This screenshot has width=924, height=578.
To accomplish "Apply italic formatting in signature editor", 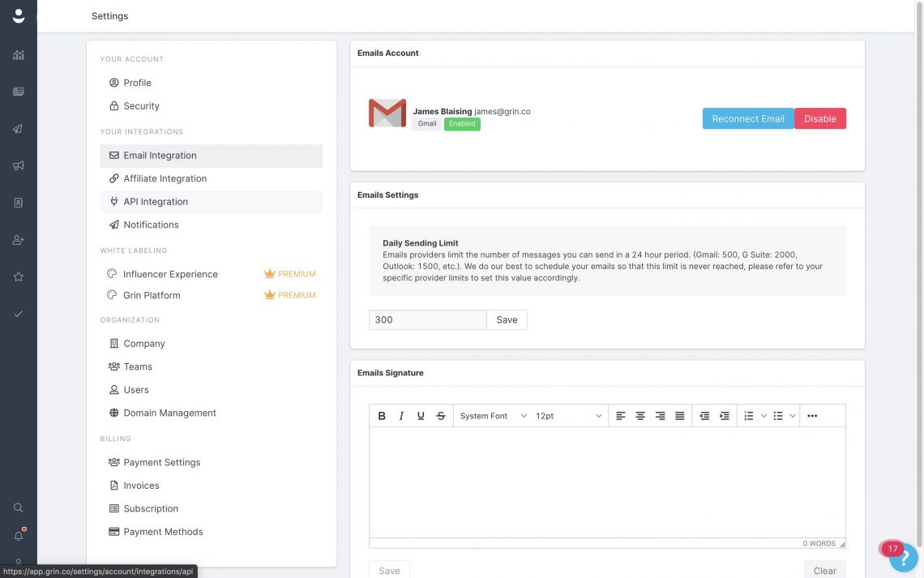I will [x=400, y=415].
